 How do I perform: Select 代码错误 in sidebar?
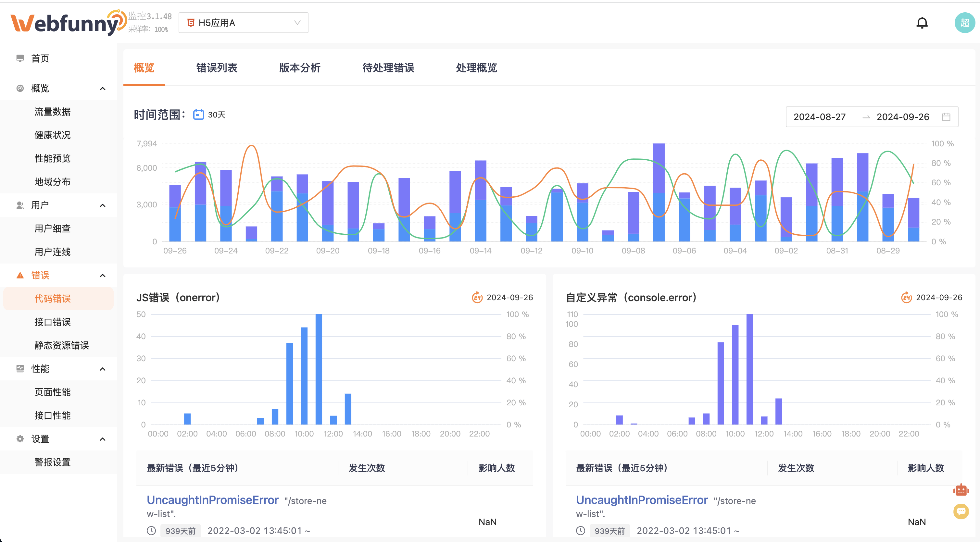58,299
